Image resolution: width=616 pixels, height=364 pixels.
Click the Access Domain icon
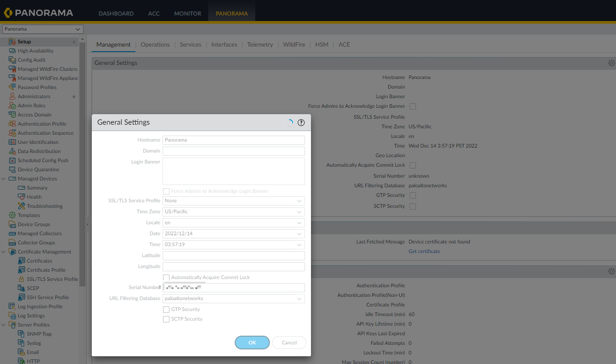12,115
